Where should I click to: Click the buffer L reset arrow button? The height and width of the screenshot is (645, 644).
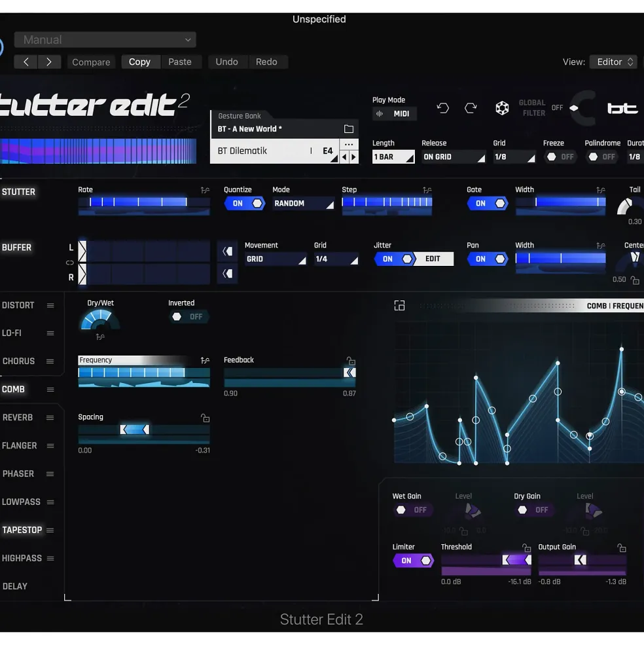tap(227, 251)
